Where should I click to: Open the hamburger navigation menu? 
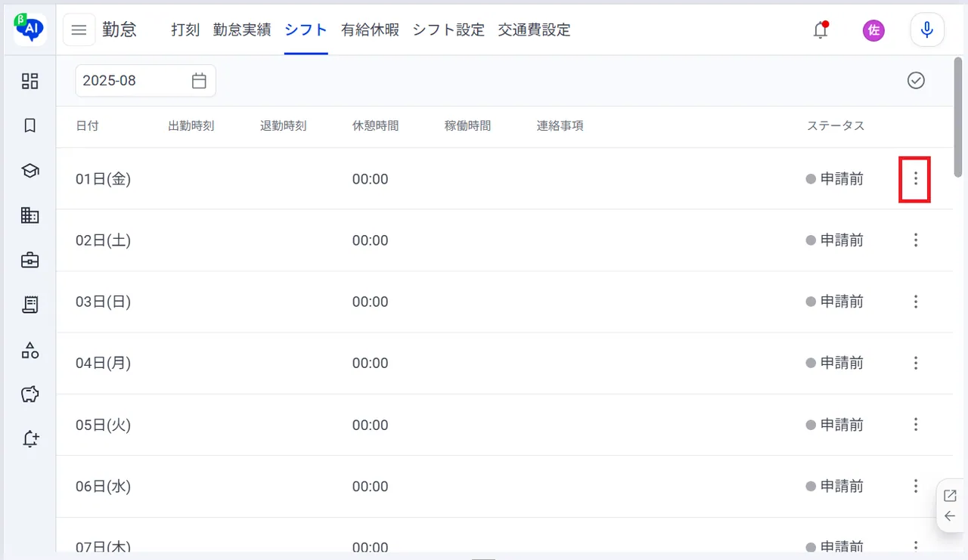coord(79,30)
